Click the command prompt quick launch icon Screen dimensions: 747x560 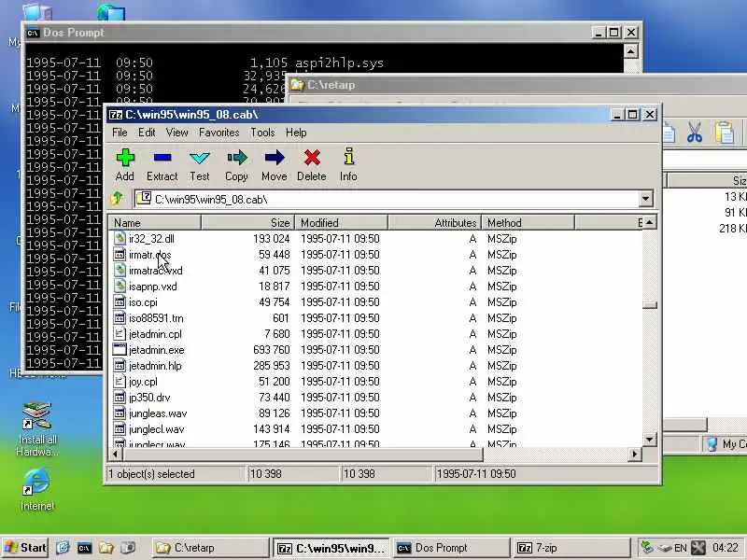(x=84, y=548)
